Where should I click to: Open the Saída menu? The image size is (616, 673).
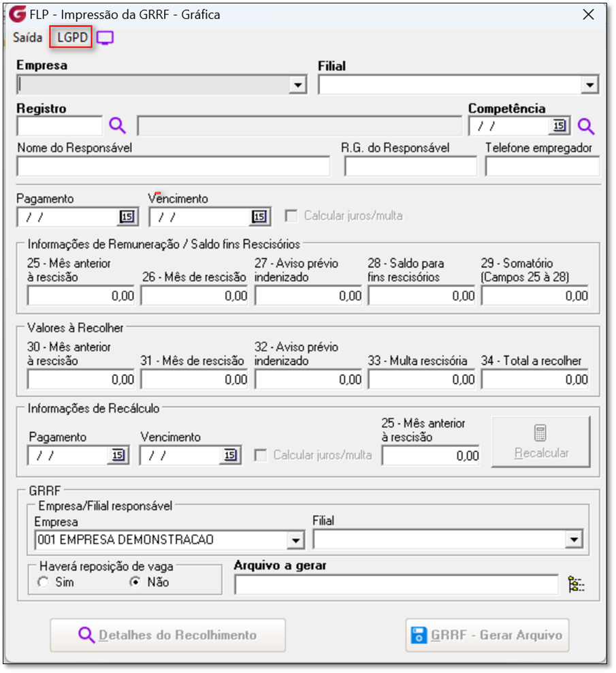tap(27, 37)
